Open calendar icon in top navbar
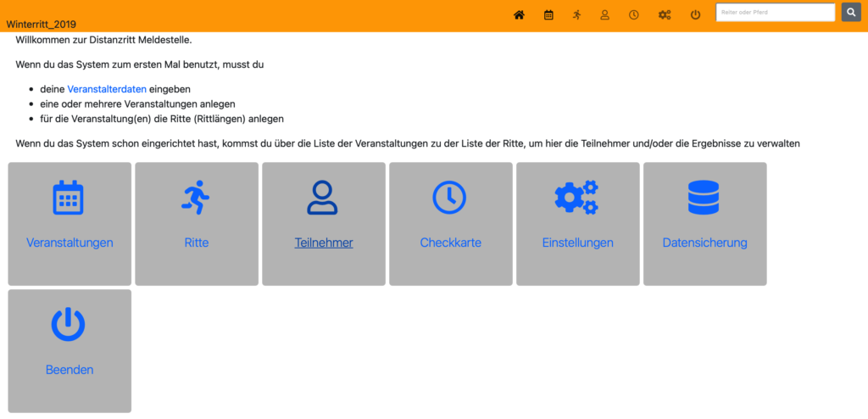The height and width of the screenshot is (419, 868). pyautogui.click(x=548, y=14)
